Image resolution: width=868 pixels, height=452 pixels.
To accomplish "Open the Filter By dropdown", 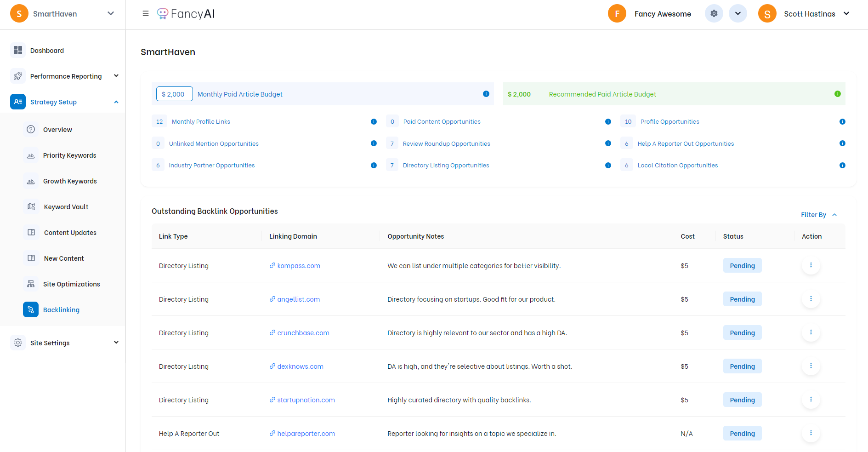I will [x=818, y=215].
